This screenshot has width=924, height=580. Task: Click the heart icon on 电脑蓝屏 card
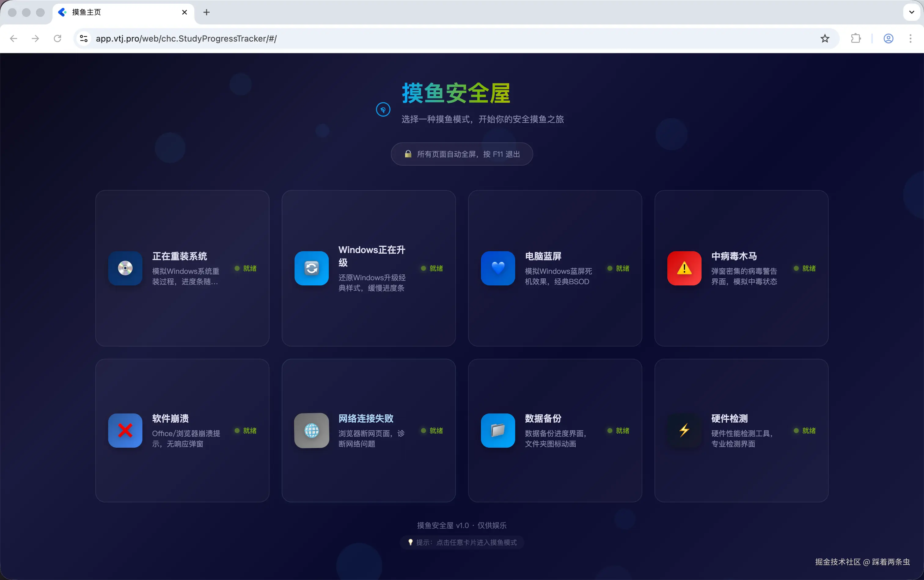(497, 268)
